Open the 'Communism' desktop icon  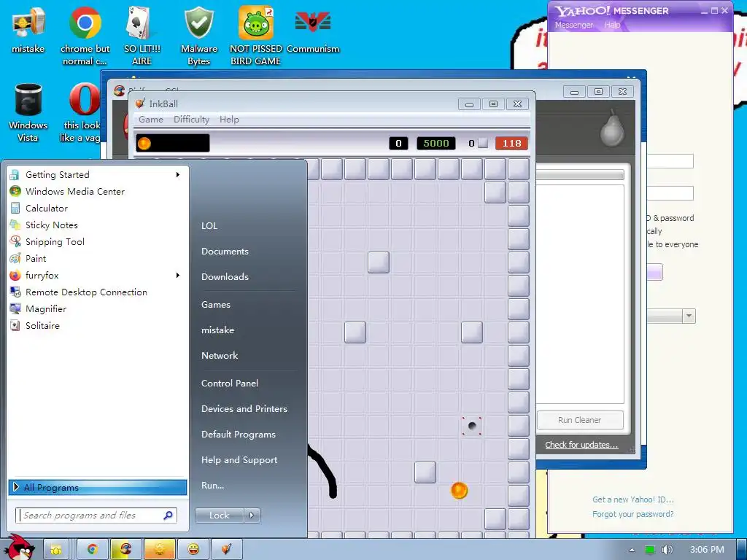tap(312, 30)
